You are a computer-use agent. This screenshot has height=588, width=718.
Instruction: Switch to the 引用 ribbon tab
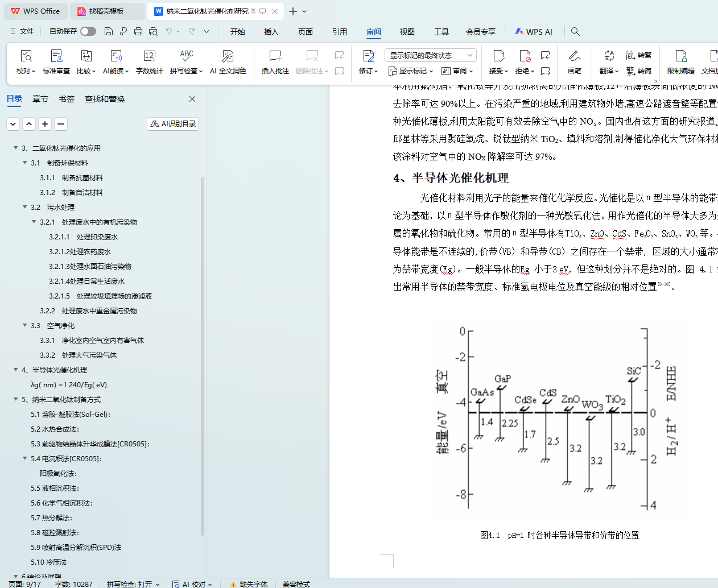[340, 32]
